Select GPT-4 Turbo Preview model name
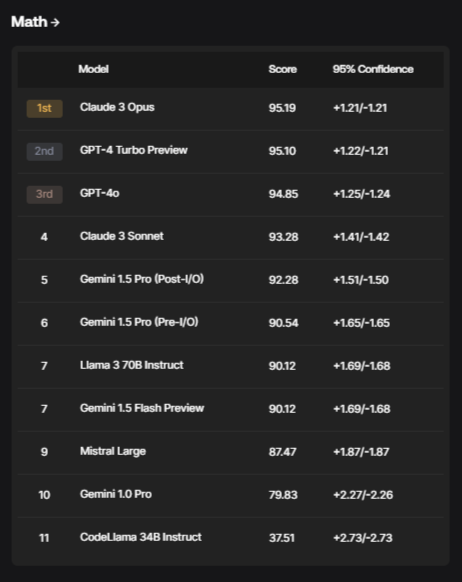Image resolution: width=462 pixels, height=582 pixels. 134,150
